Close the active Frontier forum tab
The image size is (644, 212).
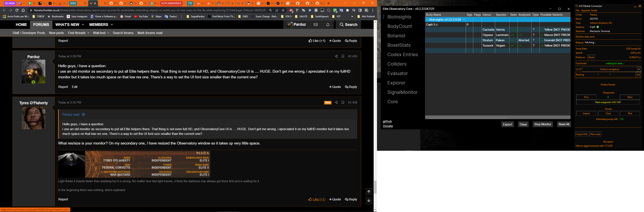(x=95, y=4)
